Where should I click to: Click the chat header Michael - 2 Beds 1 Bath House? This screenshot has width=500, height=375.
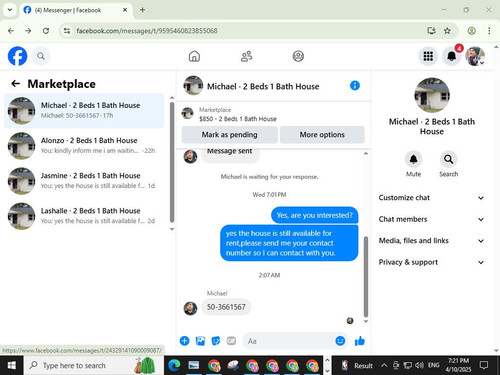(263, 86)
